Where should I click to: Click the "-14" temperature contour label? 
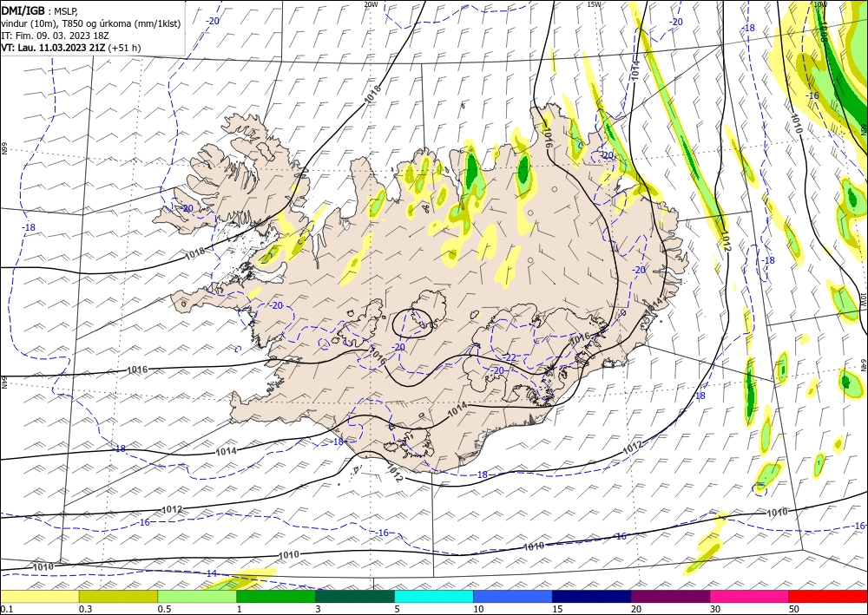coord(211,573)
